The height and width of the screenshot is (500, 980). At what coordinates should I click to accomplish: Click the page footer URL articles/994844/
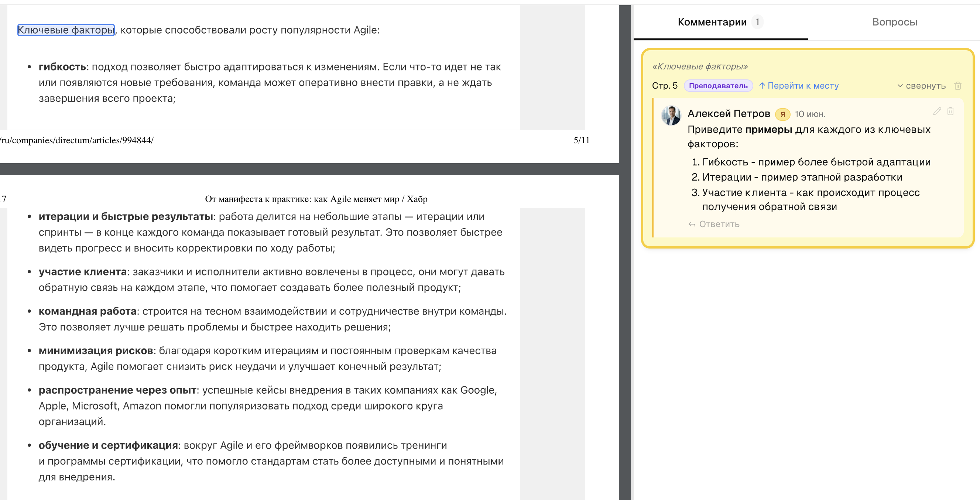[x=77, y=140]
